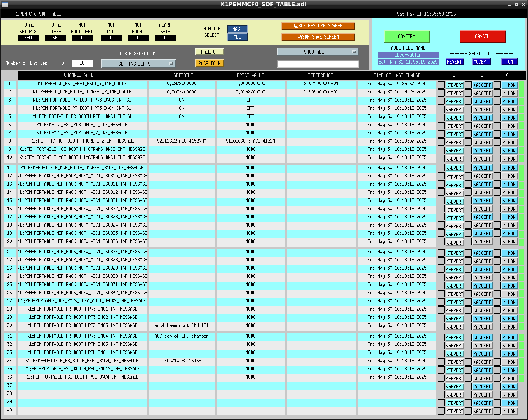Screen dimensions: 528x420
Task: Go to previous page with PAGE UP
Action: pos(209,52)
